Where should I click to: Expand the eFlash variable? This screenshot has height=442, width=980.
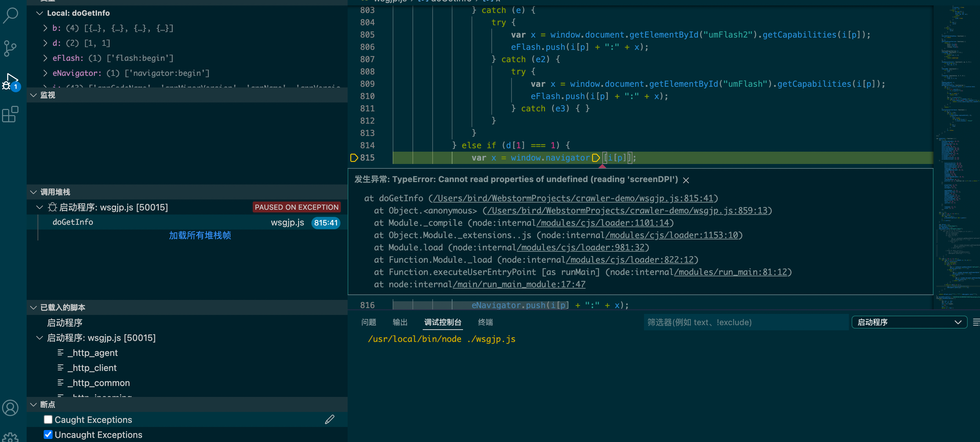[45, 58]
